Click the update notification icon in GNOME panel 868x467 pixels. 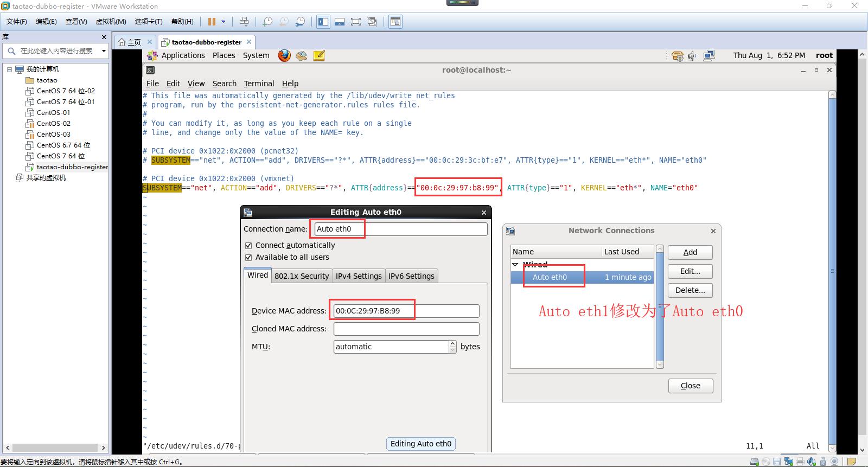tap(678, 56)
